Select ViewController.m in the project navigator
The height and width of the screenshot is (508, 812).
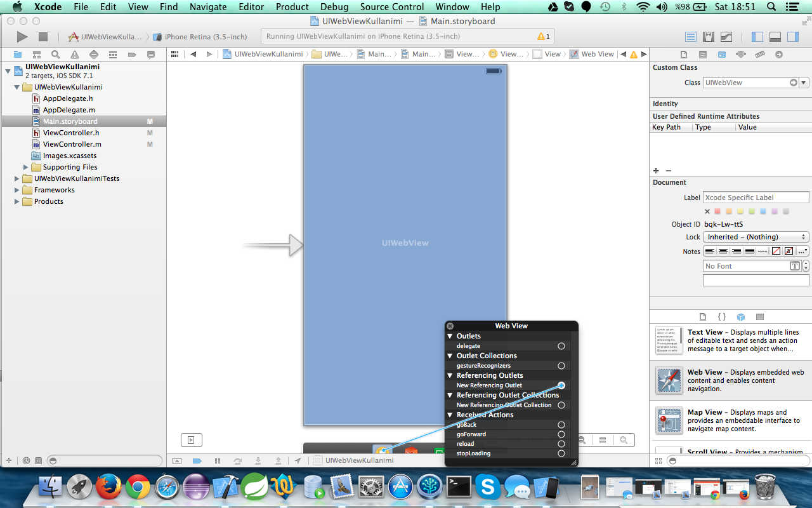point(72,144)
